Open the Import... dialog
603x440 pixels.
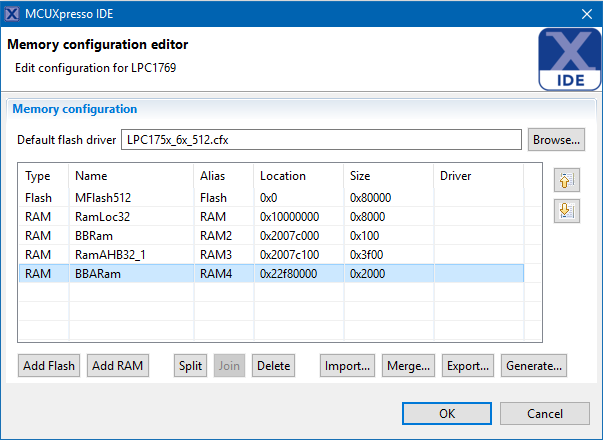tap(348, 366)
